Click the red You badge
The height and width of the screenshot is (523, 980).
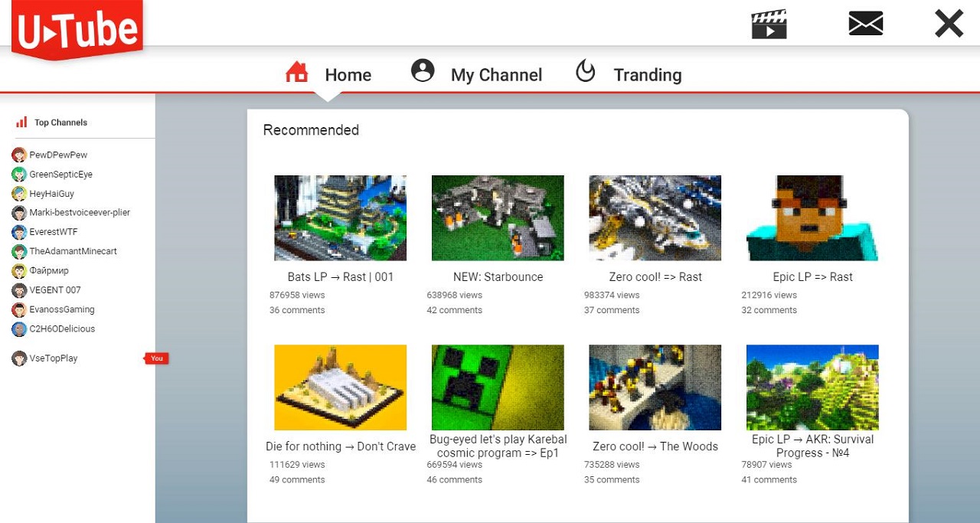157,358
